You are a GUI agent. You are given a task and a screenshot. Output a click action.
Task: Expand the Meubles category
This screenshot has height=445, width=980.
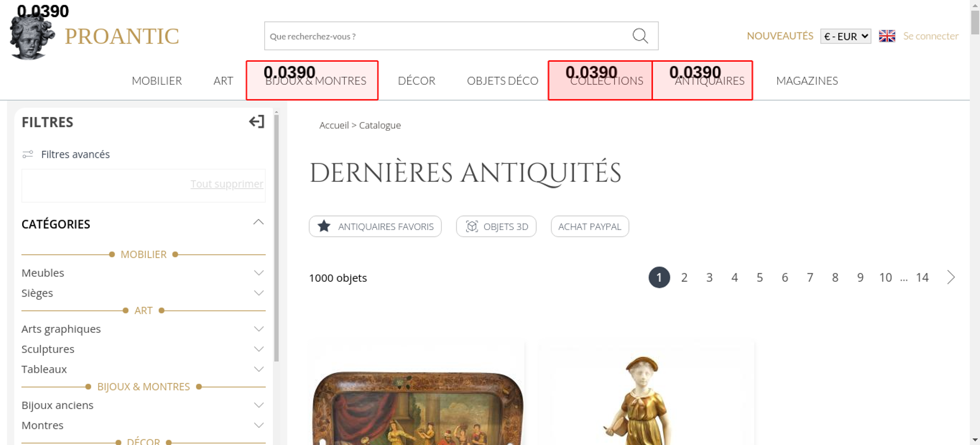[x=259, y=273]
